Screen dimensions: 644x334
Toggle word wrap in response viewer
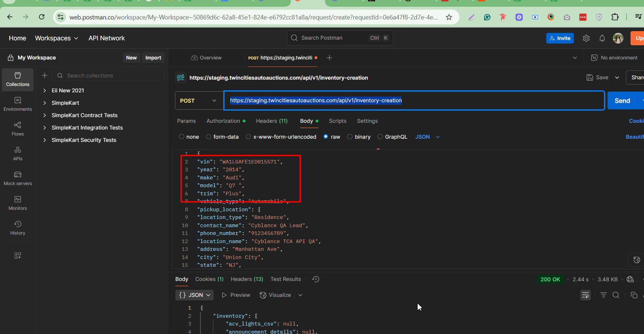tap(586, 295)
